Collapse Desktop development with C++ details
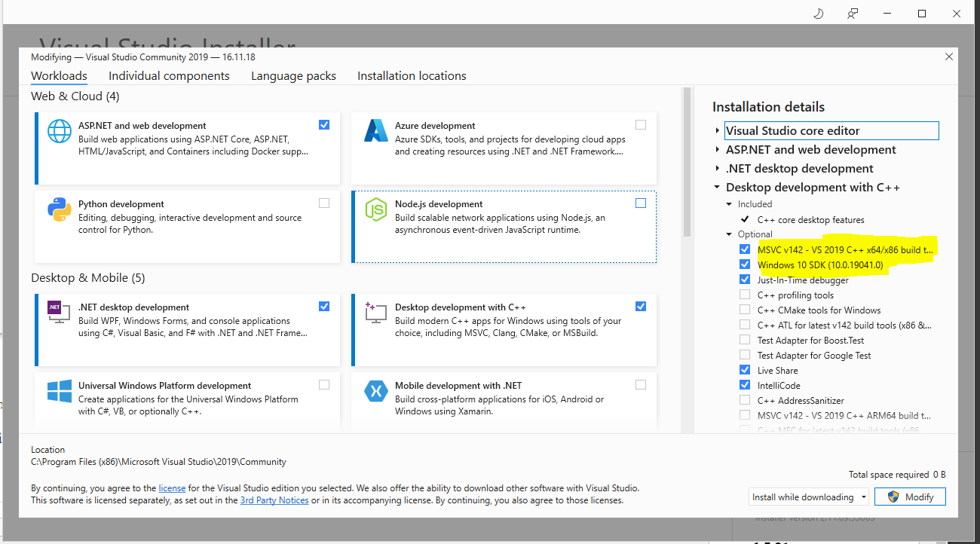 718,188
